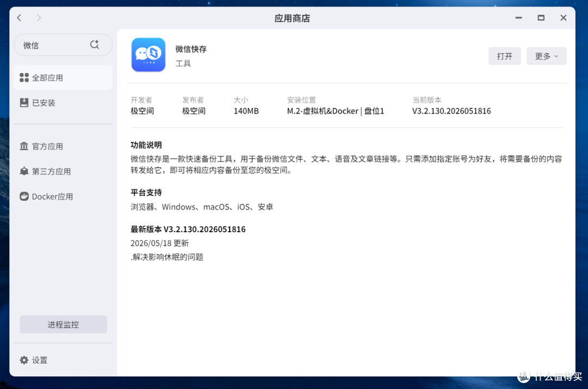Click the Docker应用 icon
Screen dimensions: 588x389
pyautogui.click(x=24, y=196)
